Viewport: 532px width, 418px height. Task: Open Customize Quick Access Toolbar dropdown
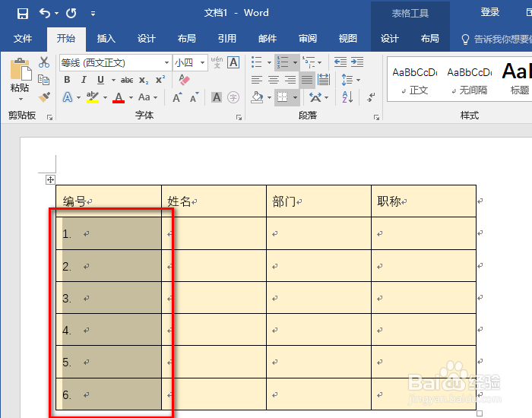pyautogui.click(x=93, y=14)
